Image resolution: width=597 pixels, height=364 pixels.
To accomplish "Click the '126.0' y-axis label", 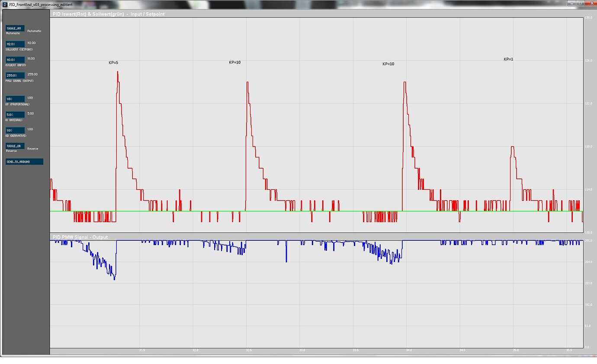I will pos(588,61).
